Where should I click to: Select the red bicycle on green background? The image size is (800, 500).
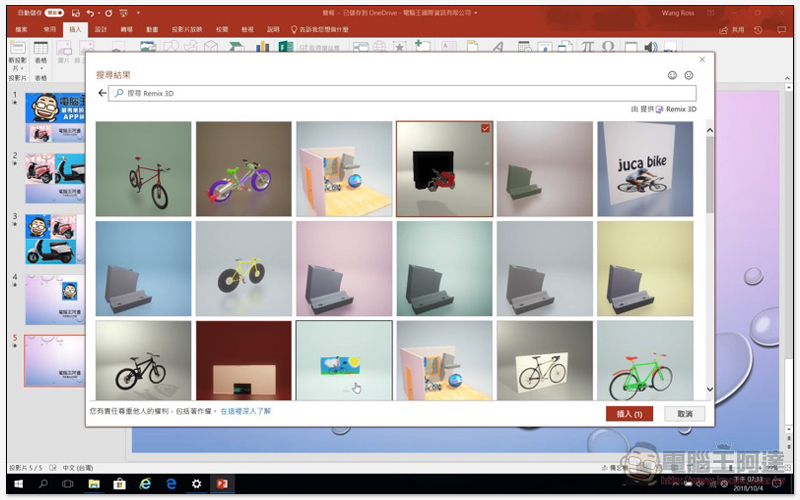[x=143, y=169]
